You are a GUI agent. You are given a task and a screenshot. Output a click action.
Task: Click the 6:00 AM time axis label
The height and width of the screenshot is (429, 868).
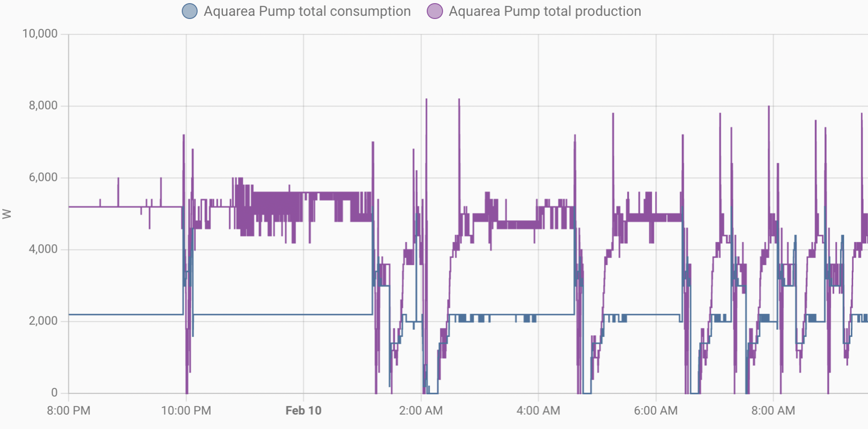pyautogui.click(x=656, y=411)
